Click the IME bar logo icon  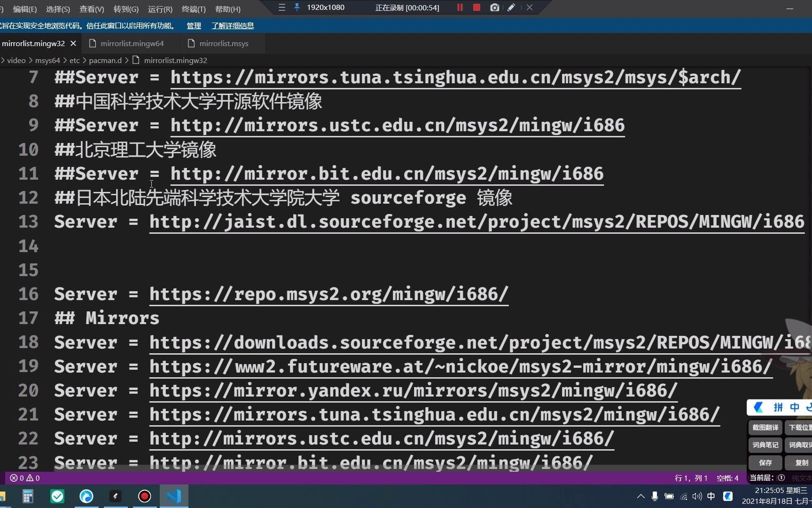tap(758, 407)
